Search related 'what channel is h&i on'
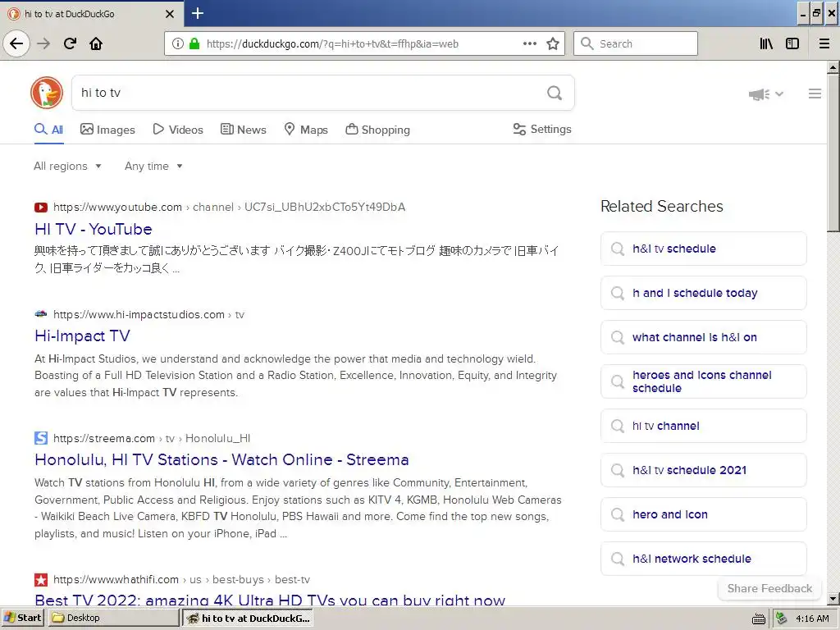 pyautogui.click(x=703, y=337)
